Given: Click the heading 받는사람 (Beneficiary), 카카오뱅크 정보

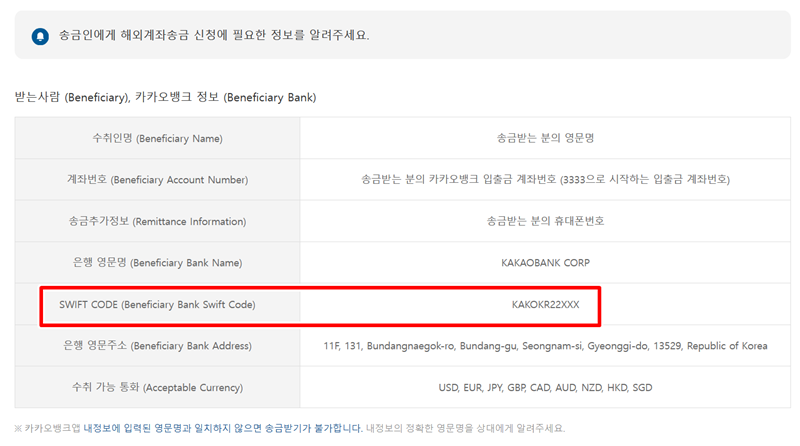Looking at the screenshot, I should point(165,97).
